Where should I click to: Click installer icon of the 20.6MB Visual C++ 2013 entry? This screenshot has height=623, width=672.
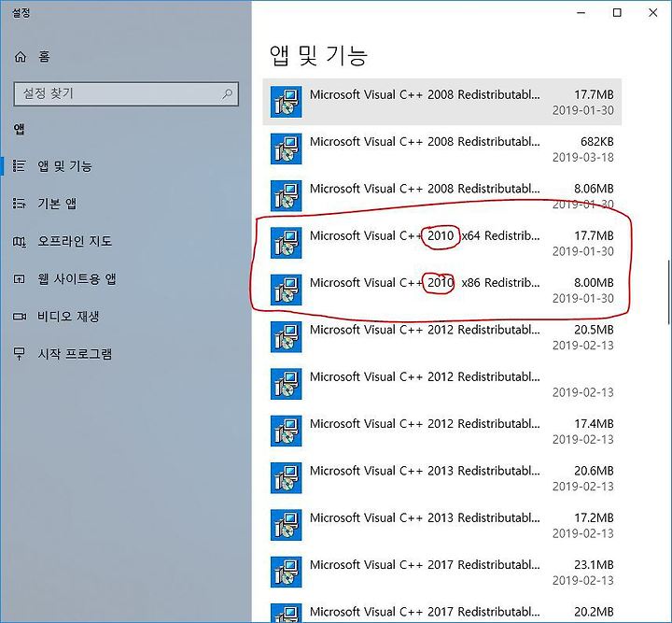pos(286,478)
